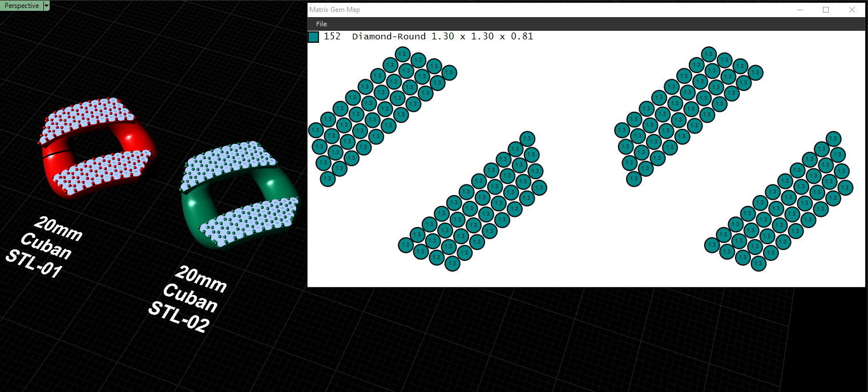Click the 20mm Cuban STL-01 text label
868x392 pixels.
pyautogui.click(x=45, y=248)
